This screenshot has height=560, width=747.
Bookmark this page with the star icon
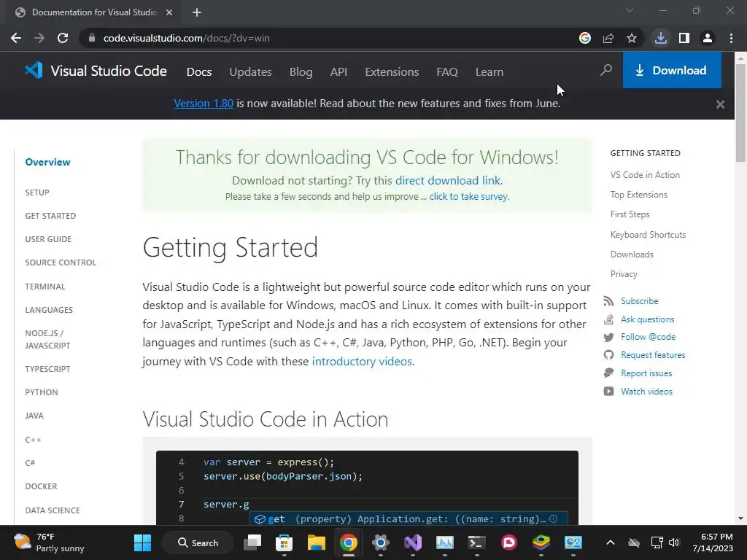632,38
